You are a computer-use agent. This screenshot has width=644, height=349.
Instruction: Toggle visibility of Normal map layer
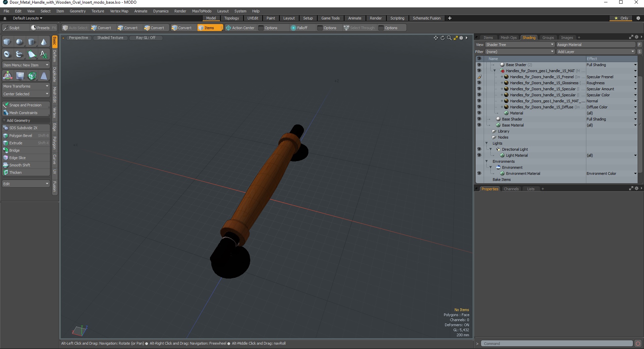(x=479, y=101)
